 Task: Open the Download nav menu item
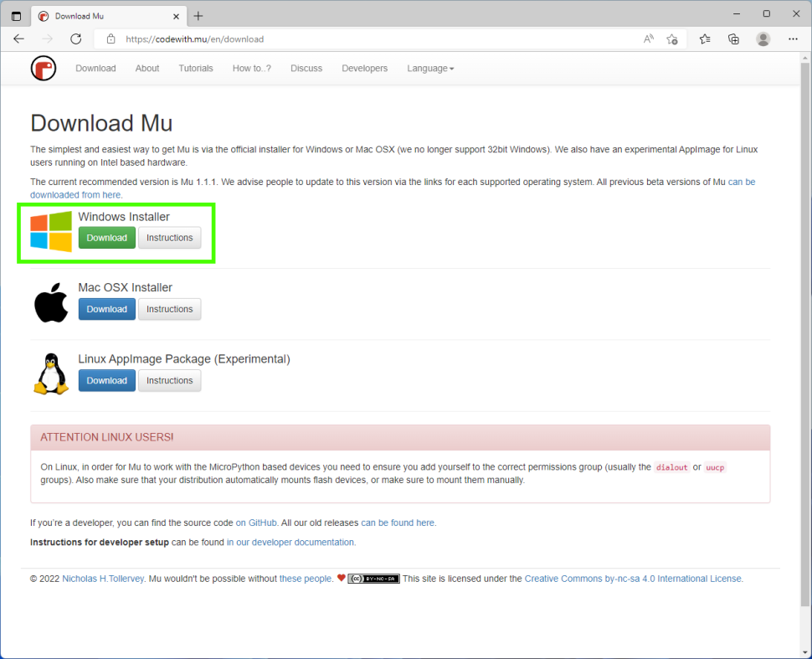click(x=95, y=69)
